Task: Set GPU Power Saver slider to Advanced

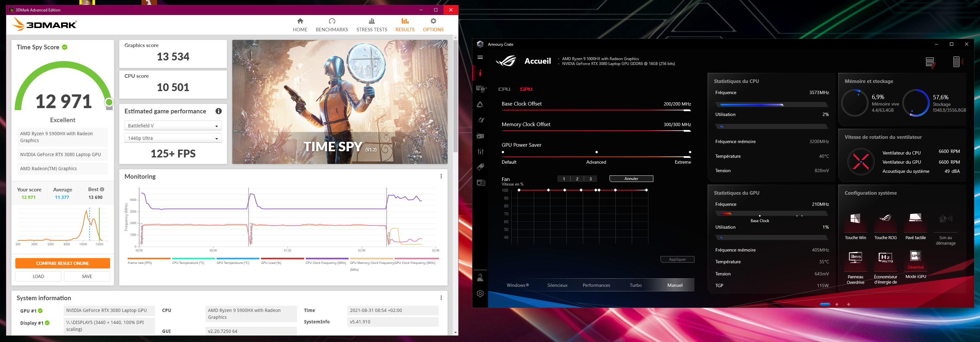Action: (596, 152)
